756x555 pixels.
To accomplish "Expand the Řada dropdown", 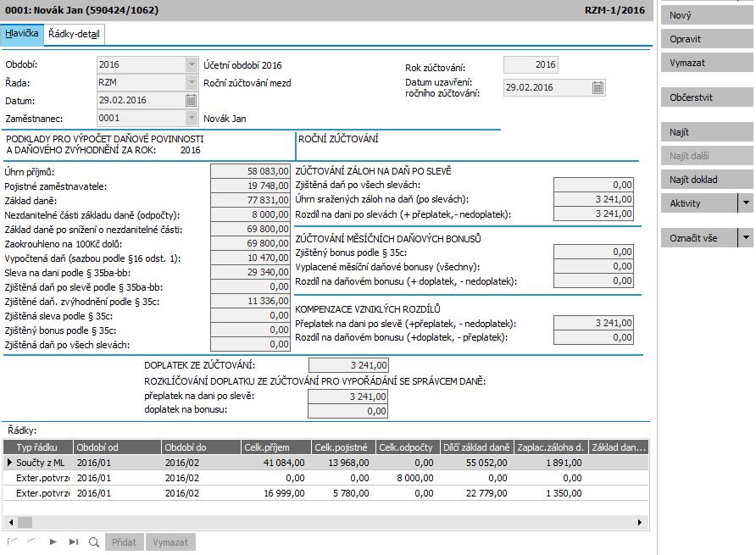I will 192,82.
